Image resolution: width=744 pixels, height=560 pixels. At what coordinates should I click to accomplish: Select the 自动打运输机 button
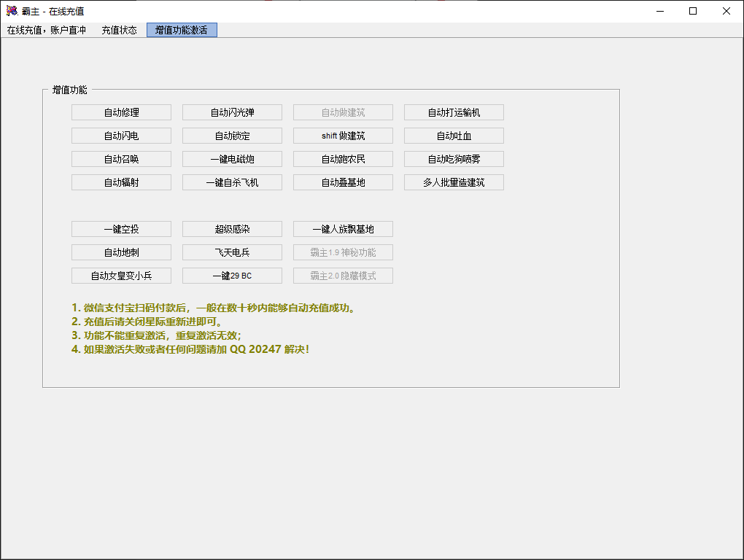[454, 112]
